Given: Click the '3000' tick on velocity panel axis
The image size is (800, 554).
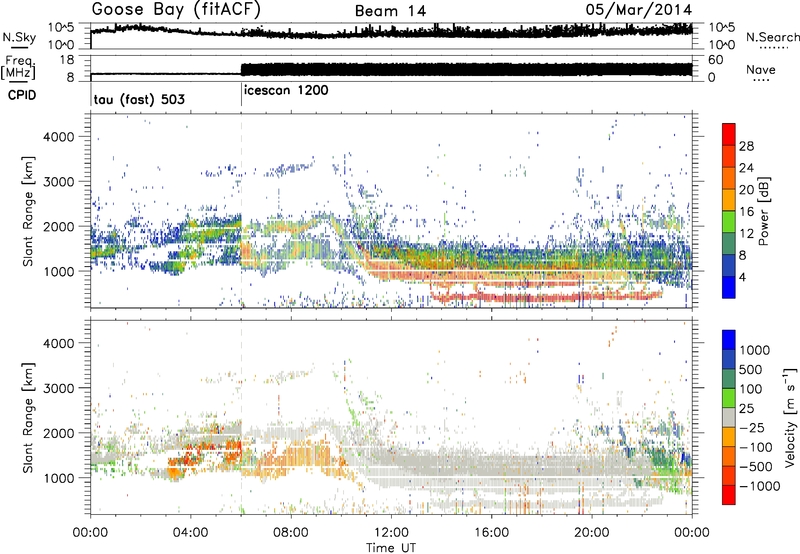Looking at the screenshot, I should [59, 388].
